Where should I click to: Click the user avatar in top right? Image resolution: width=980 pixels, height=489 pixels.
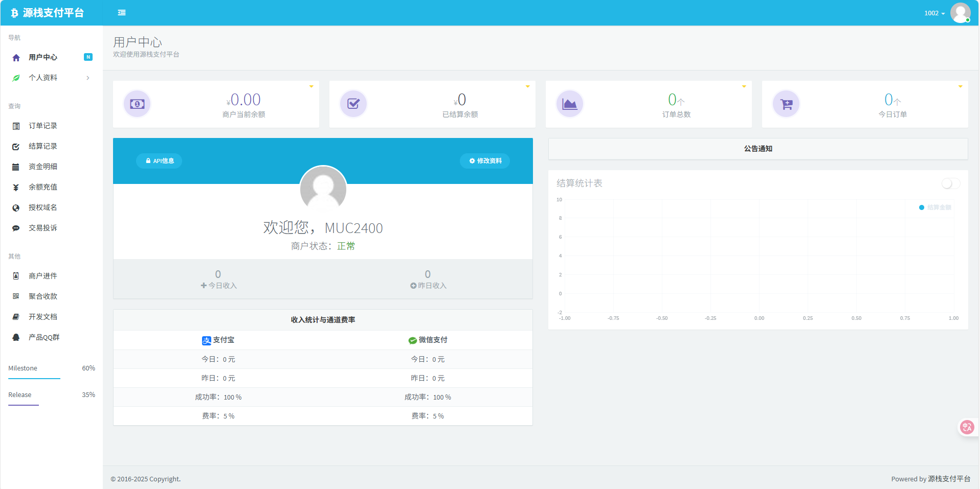[960, 13]
